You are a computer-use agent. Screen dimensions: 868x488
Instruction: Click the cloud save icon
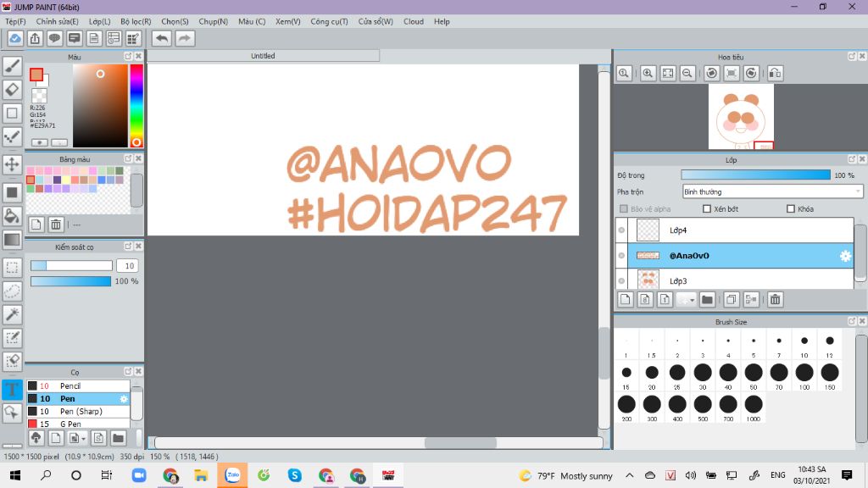coord(15,38)
